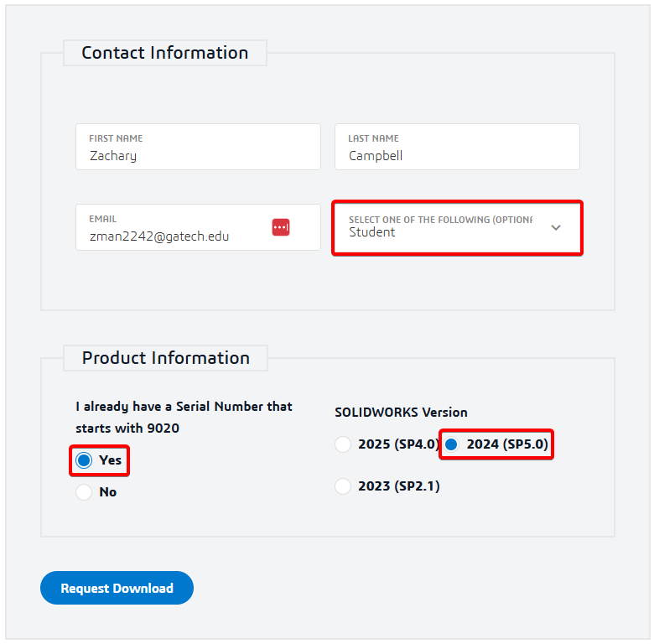654x644 pixels.
Task: Click the small FIRST NAME field label
Action: coord(116,138)
